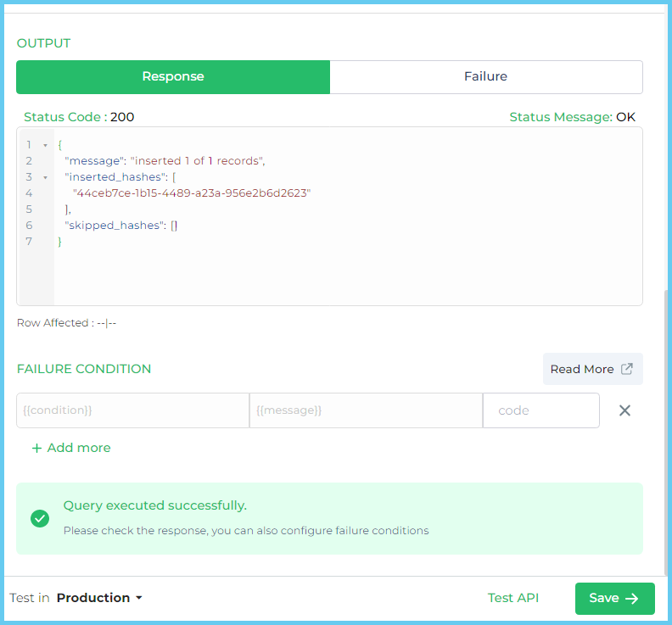Image resolution: width=672 pixels, height=625 pixels.
Task: Click the X to remove the failure condition
Action: pos(624,410)
